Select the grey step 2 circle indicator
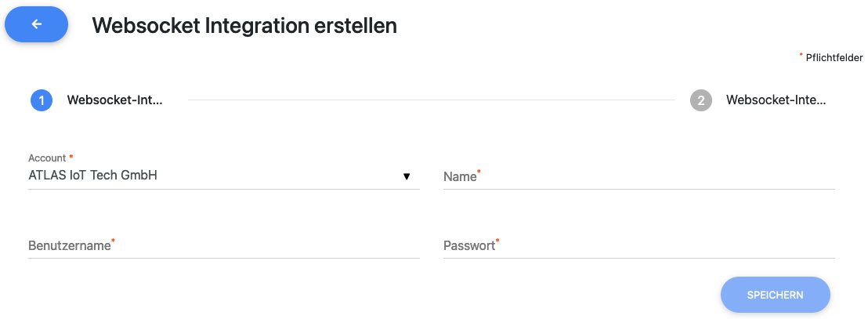This screenshot has width=868, height=319. 701,100
